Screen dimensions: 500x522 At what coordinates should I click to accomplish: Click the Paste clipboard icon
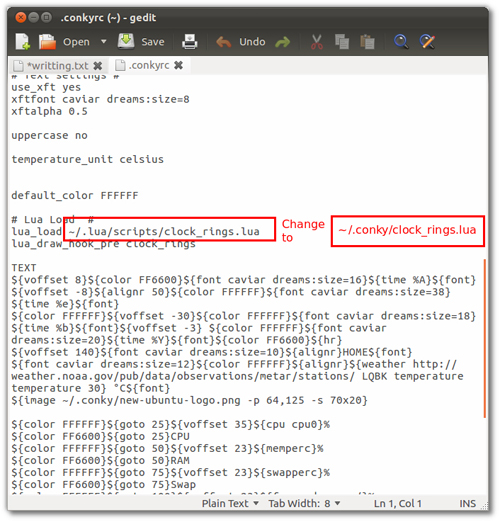367,42
